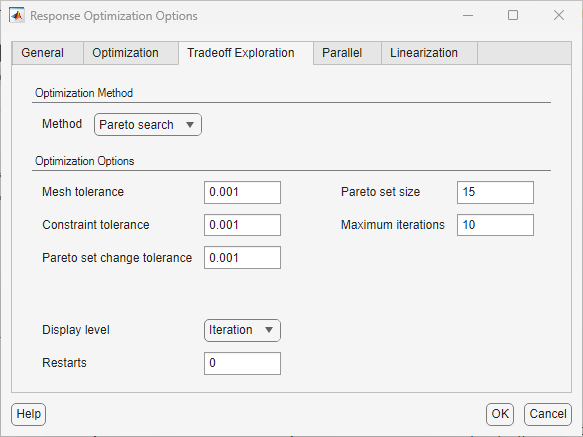Minimize the Response Optimization Options window
The height and width of the screenshot is (437, 583).
(468, 16)
